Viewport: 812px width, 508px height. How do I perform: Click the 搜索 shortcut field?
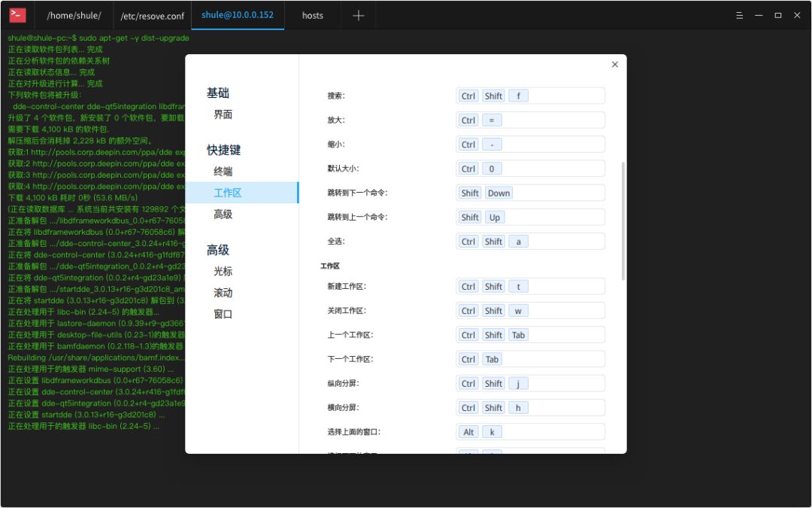pos(530,96)
